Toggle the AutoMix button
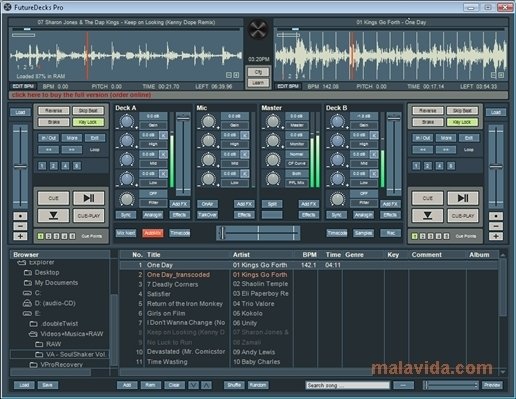 click(x=153, y=233)
